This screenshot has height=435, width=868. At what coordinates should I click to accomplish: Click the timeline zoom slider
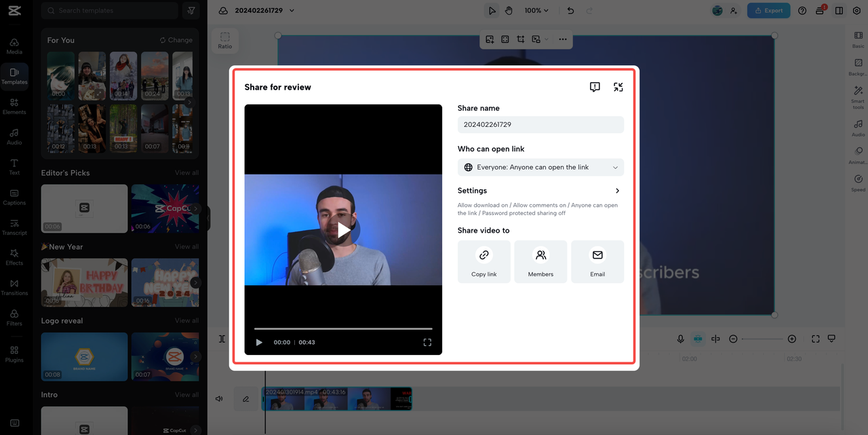pos(762,339)
